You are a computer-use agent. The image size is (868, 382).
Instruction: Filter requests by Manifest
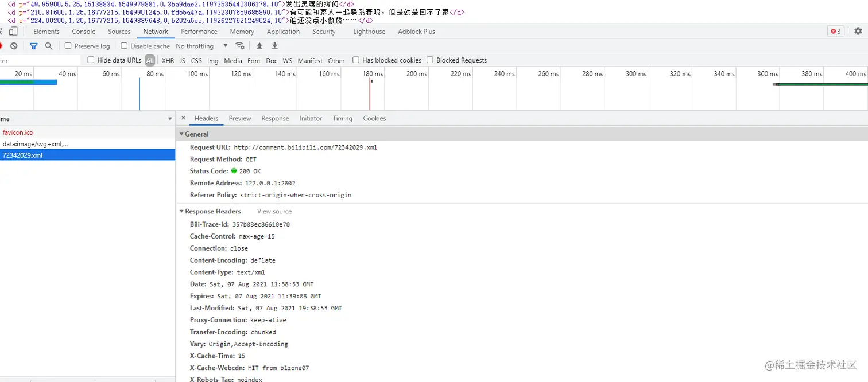(x=310, y=60)
